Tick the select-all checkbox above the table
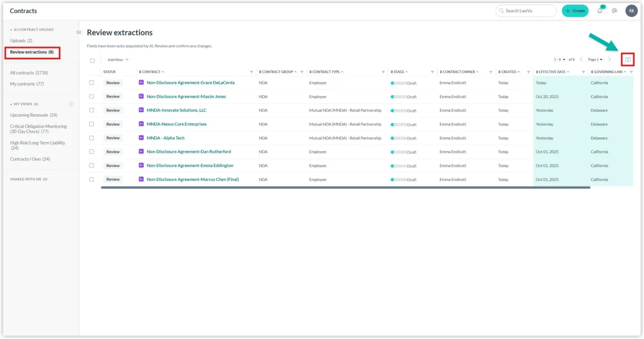 92,60
